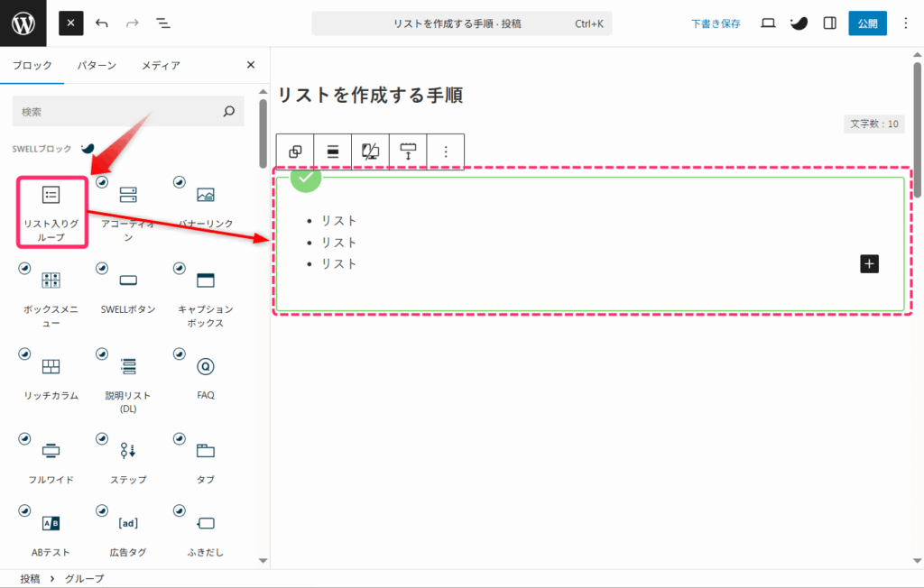The width and height of the screenshot is (924, 588).
Task: Click the inserter panel scrollbar
Action: tap(263, 133)
